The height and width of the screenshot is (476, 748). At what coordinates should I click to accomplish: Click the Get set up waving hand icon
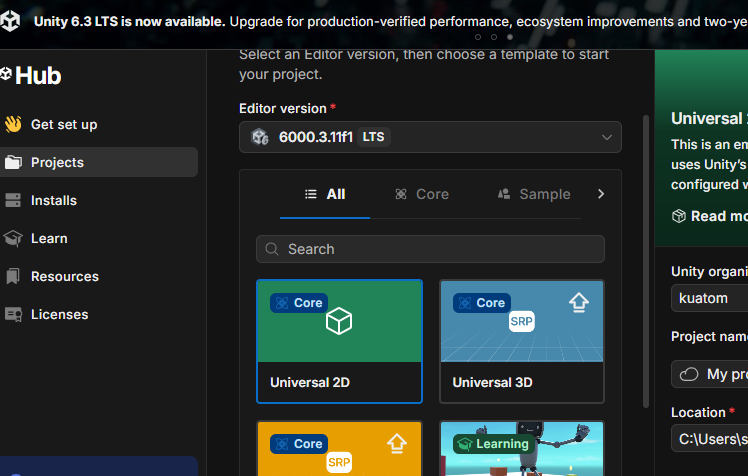pyautogui.click(x=13, y=124)
